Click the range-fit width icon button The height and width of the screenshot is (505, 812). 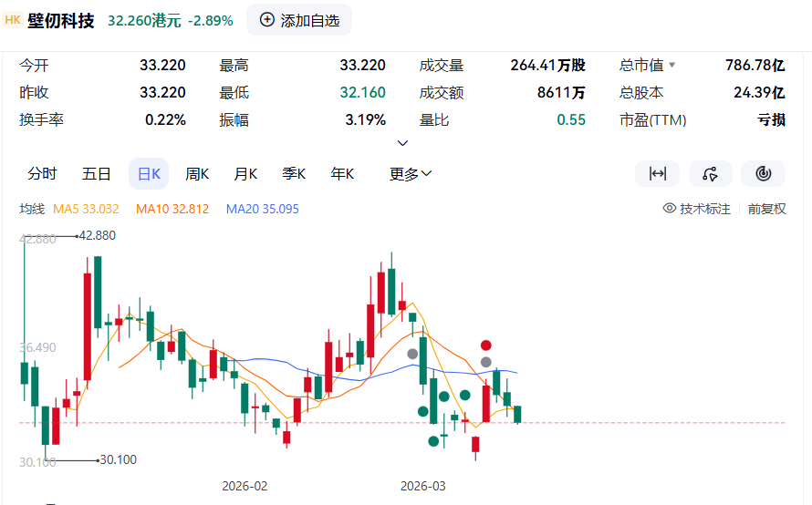657,174
